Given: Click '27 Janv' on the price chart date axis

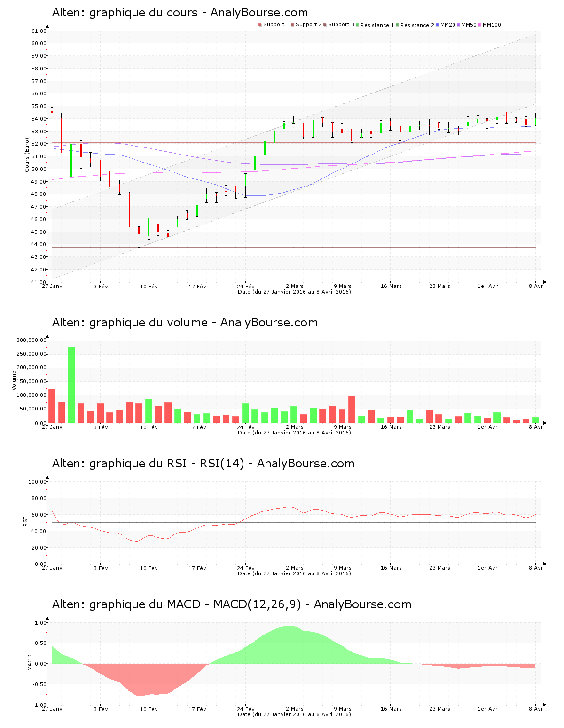Looking at the screenshot, I should (x=52, y=287).
